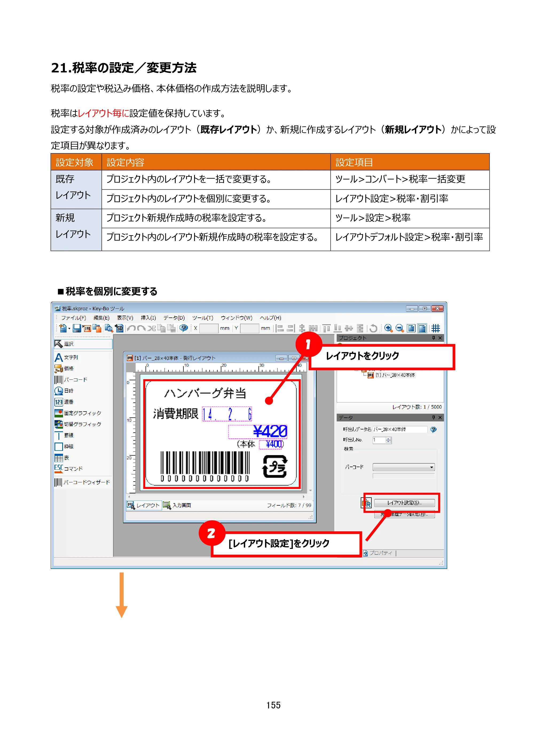Select the 日時 date-time tool
This screenshot has height=756, width=534.
tap(64, 391)
